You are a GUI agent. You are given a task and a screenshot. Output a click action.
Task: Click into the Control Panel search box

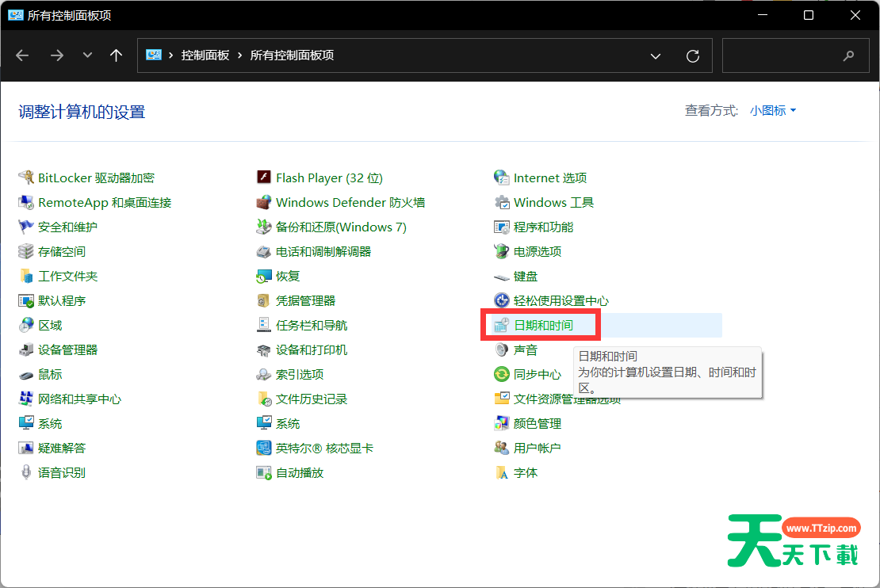[x=785, y=55]
